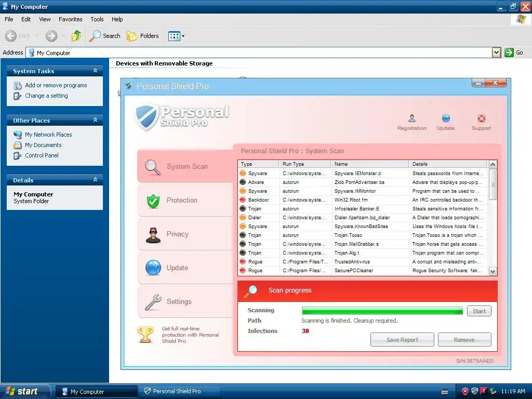
Task: Click scroll down arrow of threat list
Action: coord(493,271)
